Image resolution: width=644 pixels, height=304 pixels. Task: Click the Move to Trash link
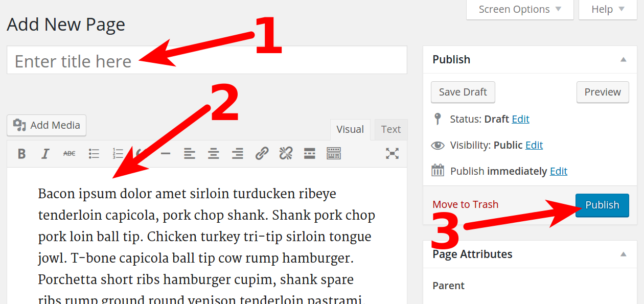tap(465, 204)
